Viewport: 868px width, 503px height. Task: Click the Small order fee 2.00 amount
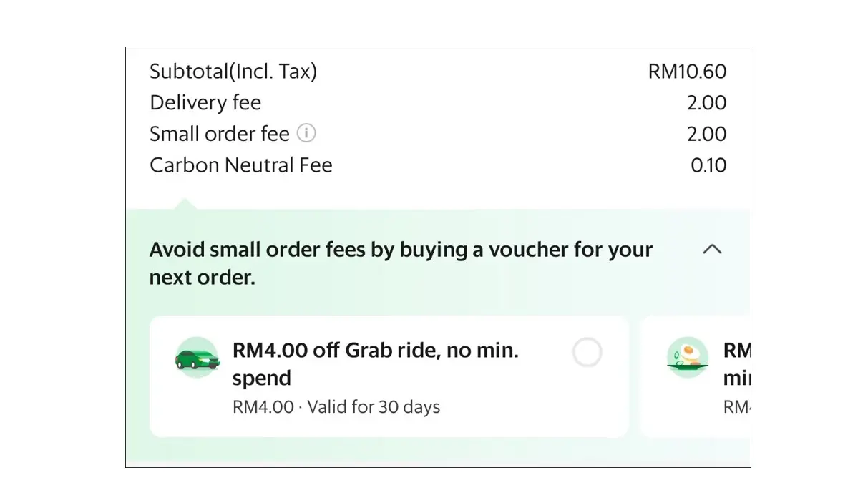click(x=706, y=134)
